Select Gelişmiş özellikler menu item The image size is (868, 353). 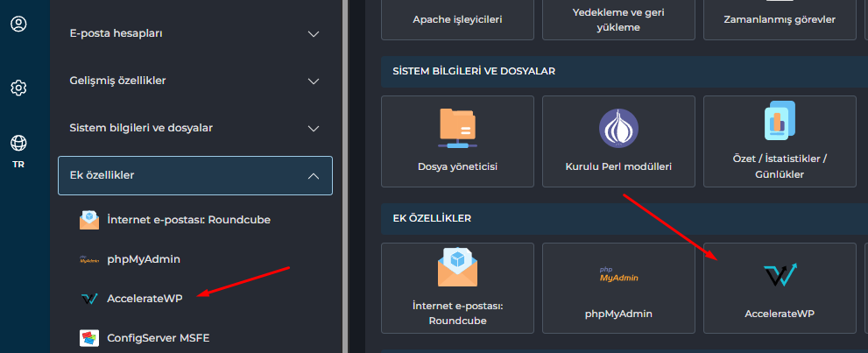(x=195, y=81)
